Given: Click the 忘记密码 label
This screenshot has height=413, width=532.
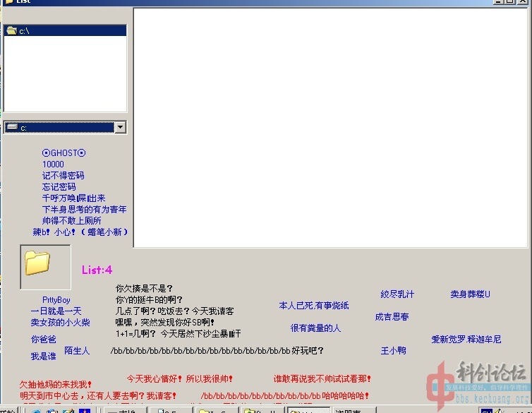Looking at the screenshot, I should tap(59, 187).
